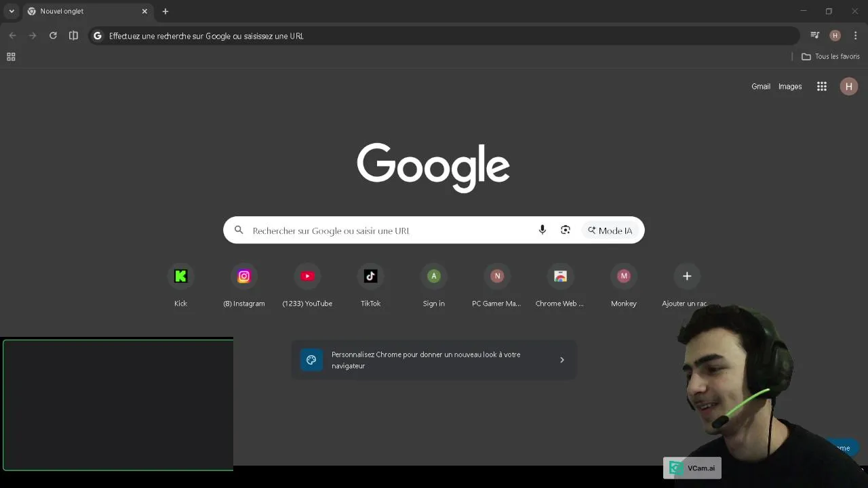Focus the Chrome address bar

point(444,35)
